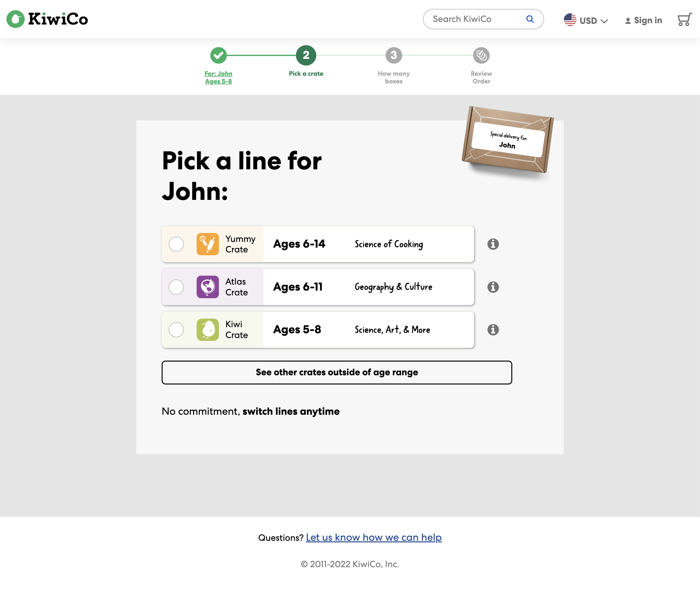Go back to completed step one checkmark
The height and width of the screenshot is (592, 700).
[x=218, y=55]
